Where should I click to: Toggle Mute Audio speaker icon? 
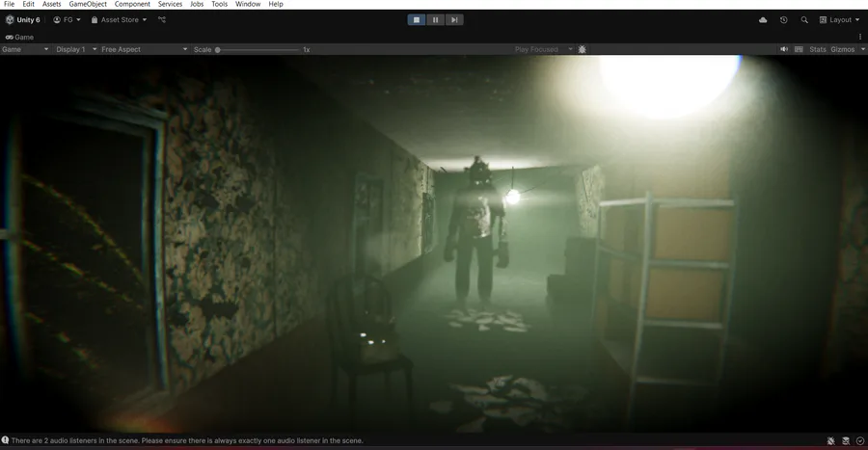coord(784,49)
